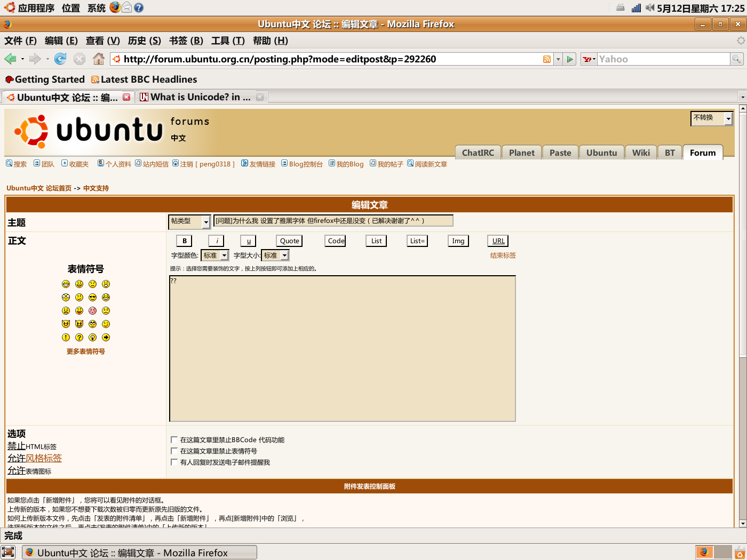Screen dimensions: 747x560
Task: Click the search magnifier icon
Action: click(736, 59)
